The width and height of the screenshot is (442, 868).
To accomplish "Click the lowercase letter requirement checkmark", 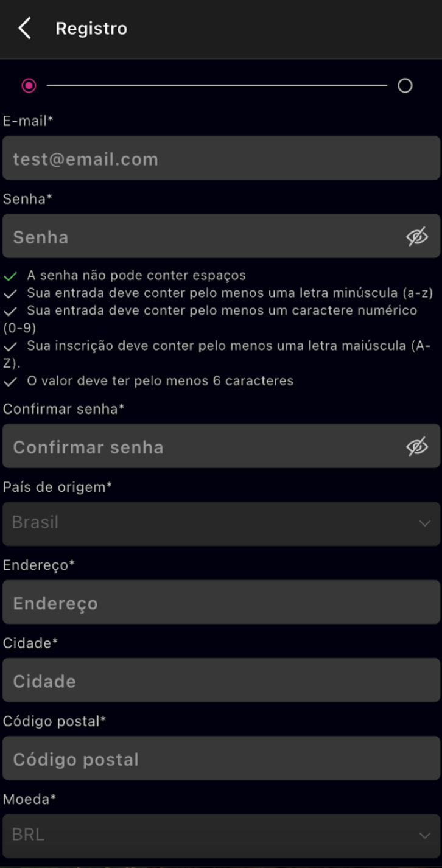I will pos(10,293).
